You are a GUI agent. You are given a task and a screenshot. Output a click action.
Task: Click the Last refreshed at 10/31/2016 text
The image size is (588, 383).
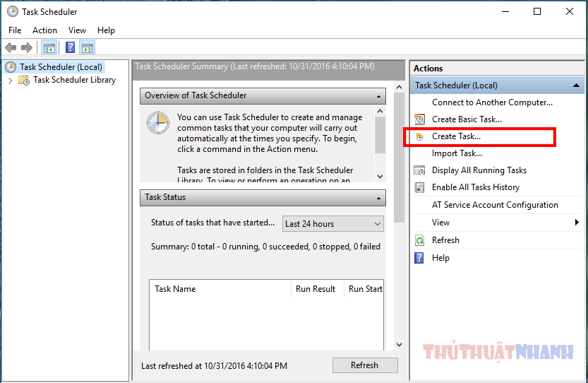(214, 366)
